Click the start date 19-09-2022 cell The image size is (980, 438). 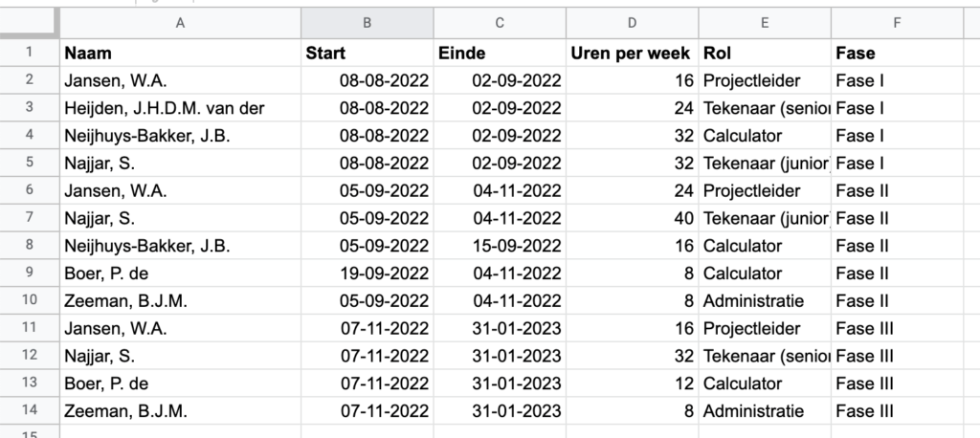[x=367, y=274]
